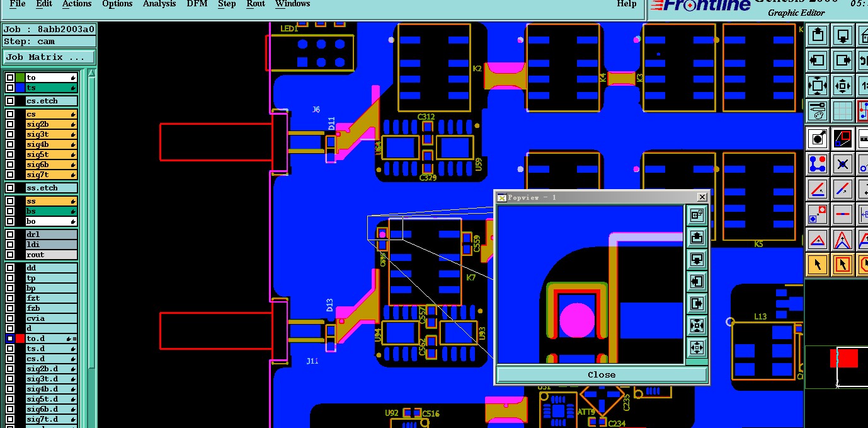This screenshot has height=428, width=868.
Task: Open the File menu
Action: (18, 4)
